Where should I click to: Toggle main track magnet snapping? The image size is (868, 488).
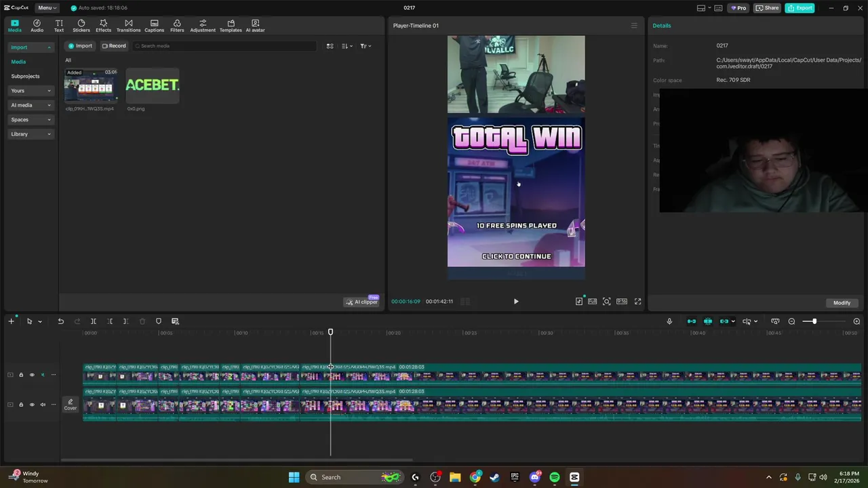692,321
